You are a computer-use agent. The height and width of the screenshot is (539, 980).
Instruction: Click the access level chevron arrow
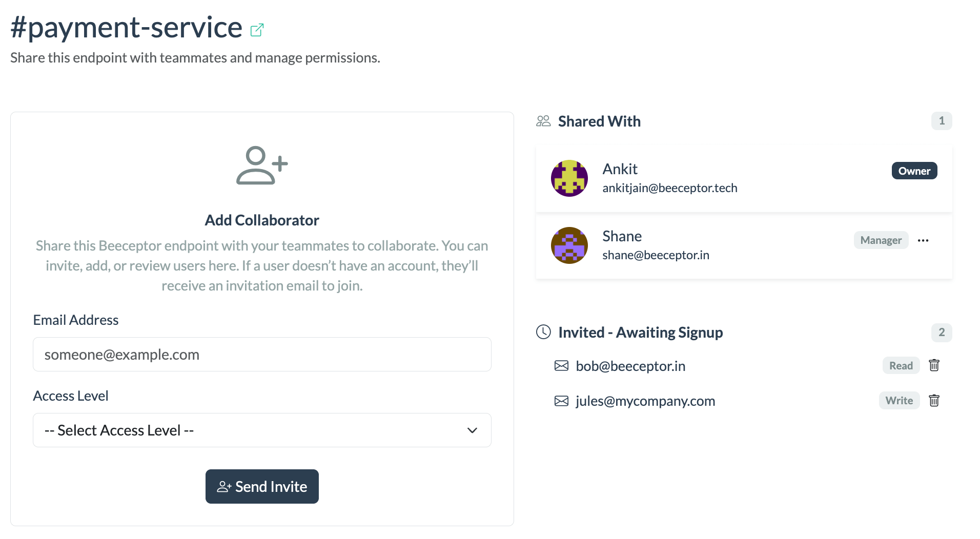[x=472, y=430]
